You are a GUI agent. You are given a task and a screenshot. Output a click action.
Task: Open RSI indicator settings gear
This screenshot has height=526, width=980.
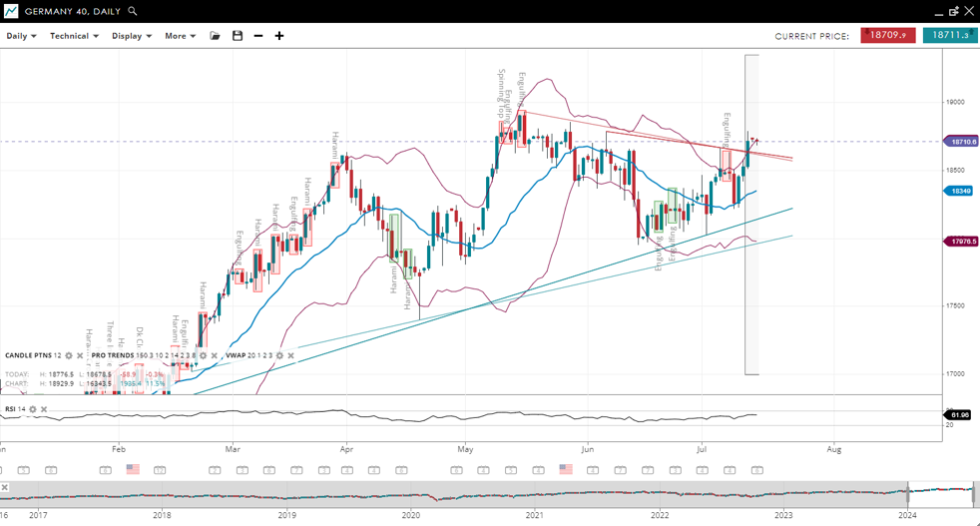[x=33, y=409]
